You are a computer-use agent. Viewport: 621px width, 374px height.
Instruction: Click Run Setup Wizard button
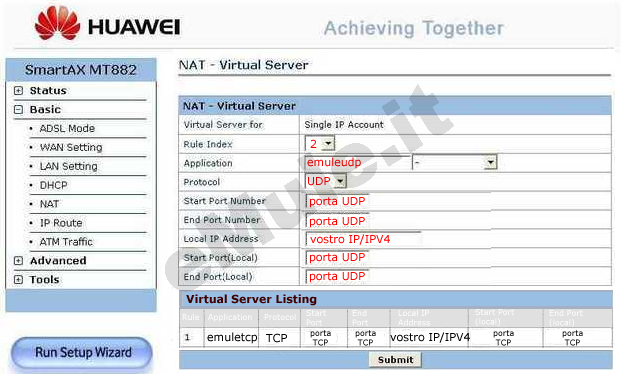82,352
